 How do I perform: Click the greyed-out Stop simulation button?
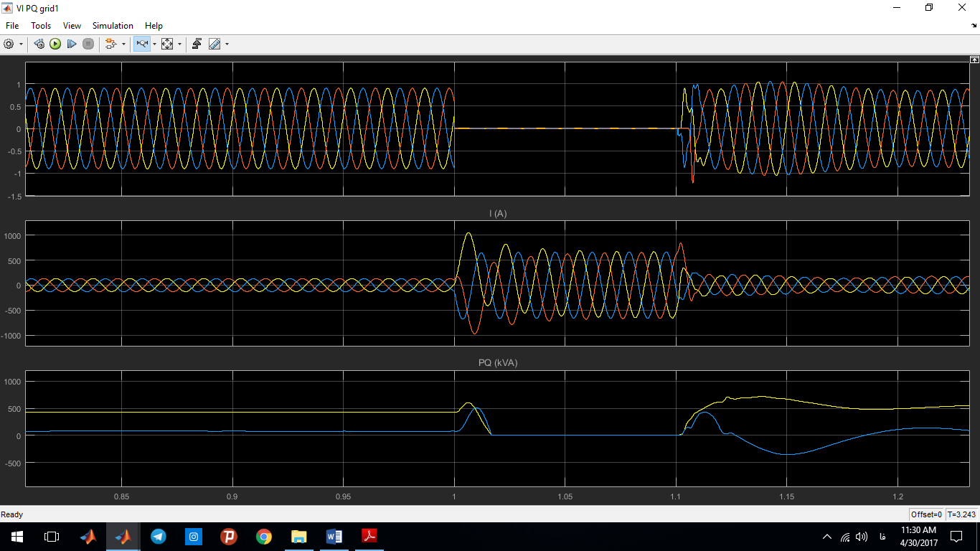[88, 44]
